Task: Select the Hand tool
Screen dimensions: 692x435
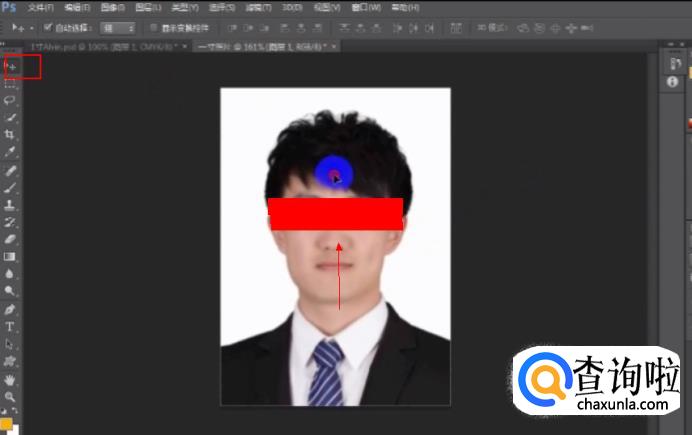Action: [10, 379]
